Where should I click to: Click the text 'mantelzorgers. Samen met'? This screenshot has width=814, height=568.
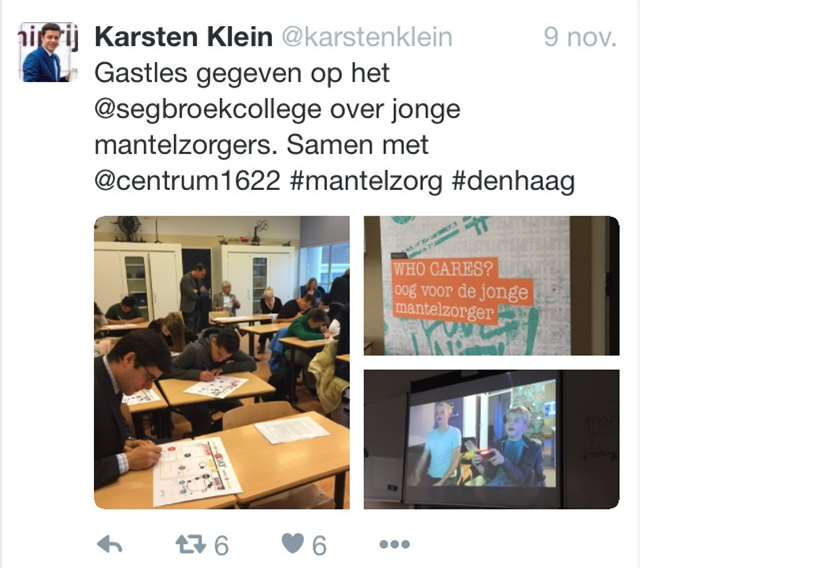[x=262, y=145]
